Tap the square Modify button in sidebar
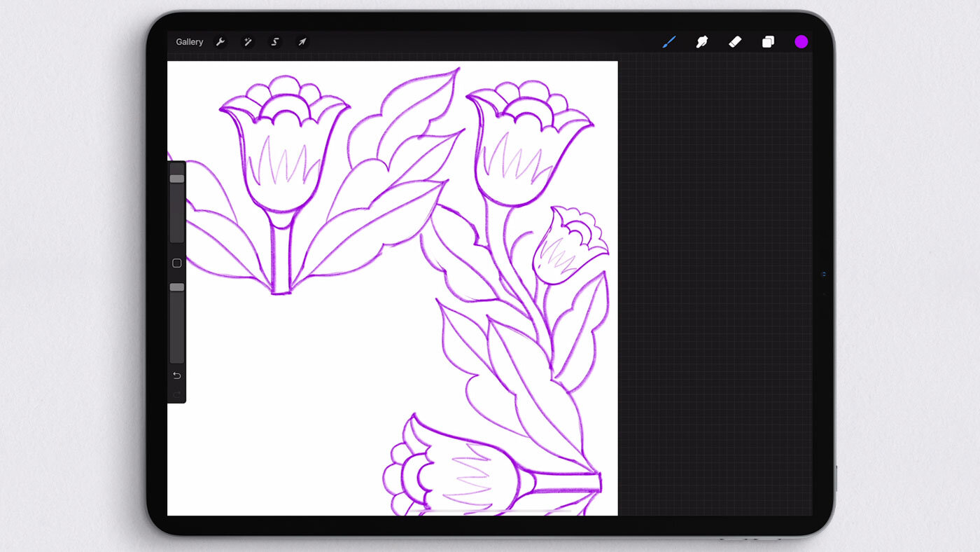Image resolution: width=980 pixels, height=552 pixels. 177,263
